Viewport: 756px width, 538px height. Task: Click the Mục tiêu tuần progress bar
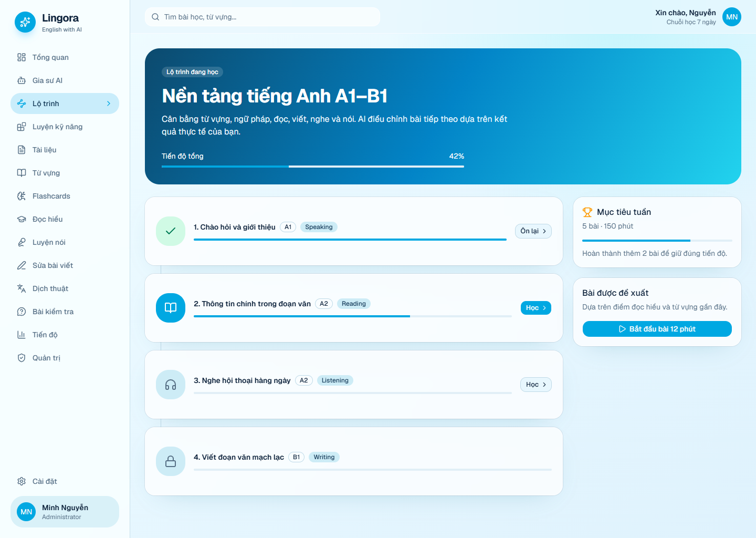click(x=657, y=241)
